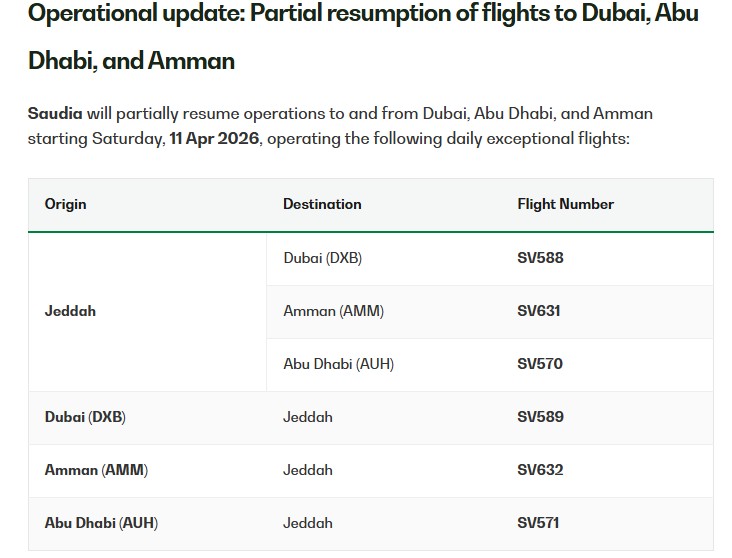Click the bold 11 Apr 2026 date
732x558 pixels.
coord(214,138)
